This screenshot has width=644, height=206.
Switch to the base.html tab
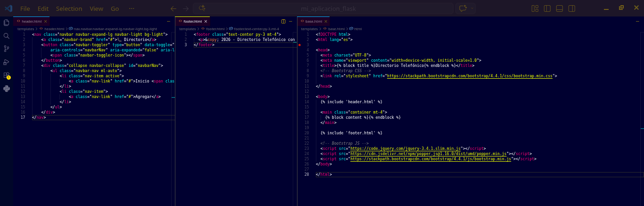[x=314, y=22]
